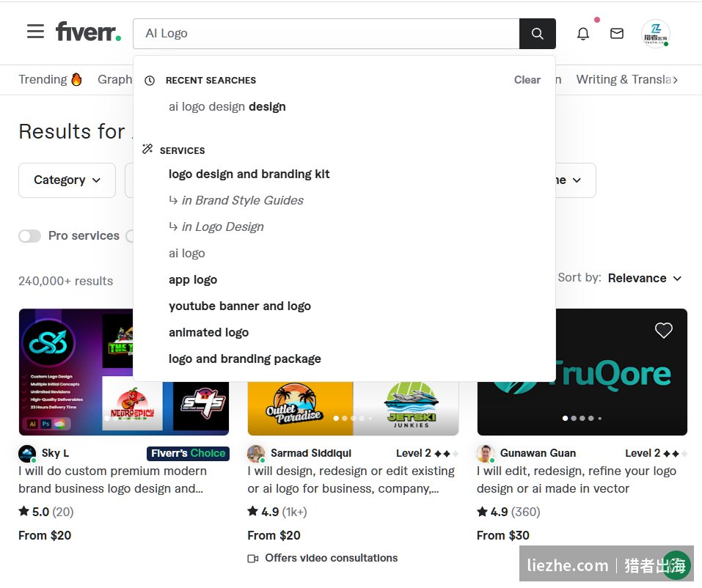The width and height of the screenshot is (702, 588).
Task: Open the notifications bell
Action: coord(583,34)
